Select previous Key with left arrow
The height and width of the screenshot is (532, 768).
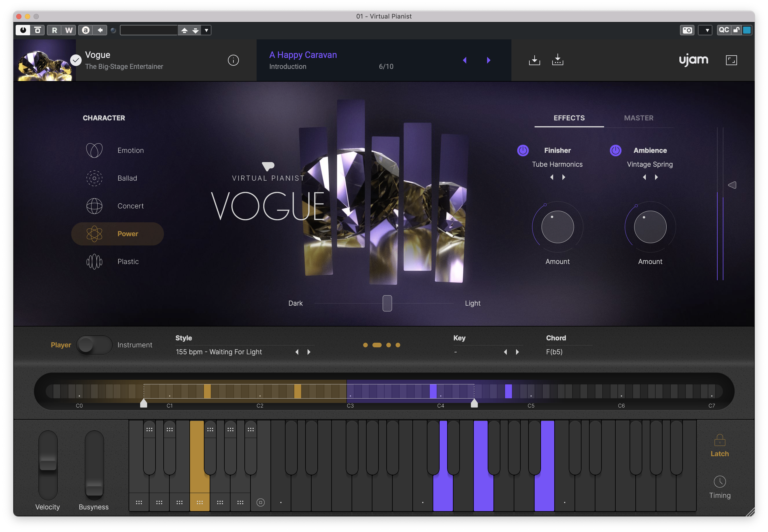pyautogui.click(x=505, y=352)
